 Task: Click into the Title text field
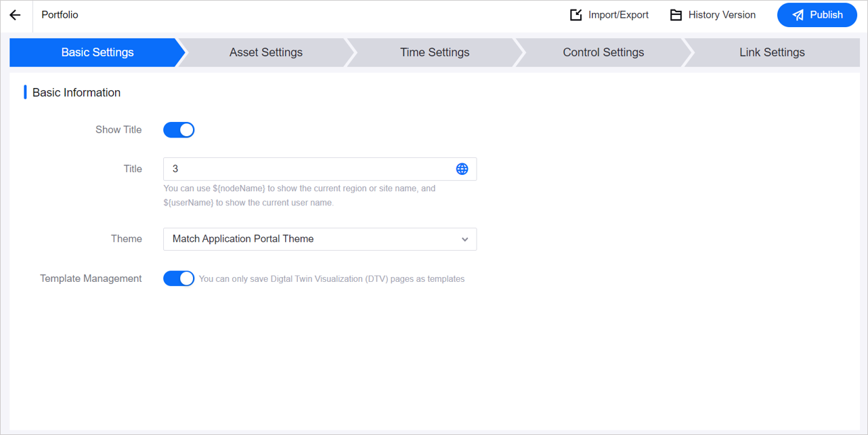click(308, 169)
